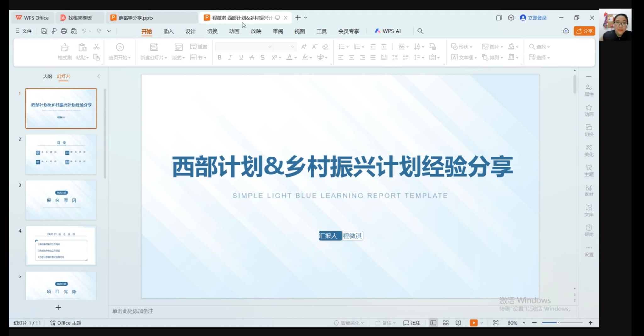Expand the Paste (粘贴) dropdown arrow

(87, 58)
